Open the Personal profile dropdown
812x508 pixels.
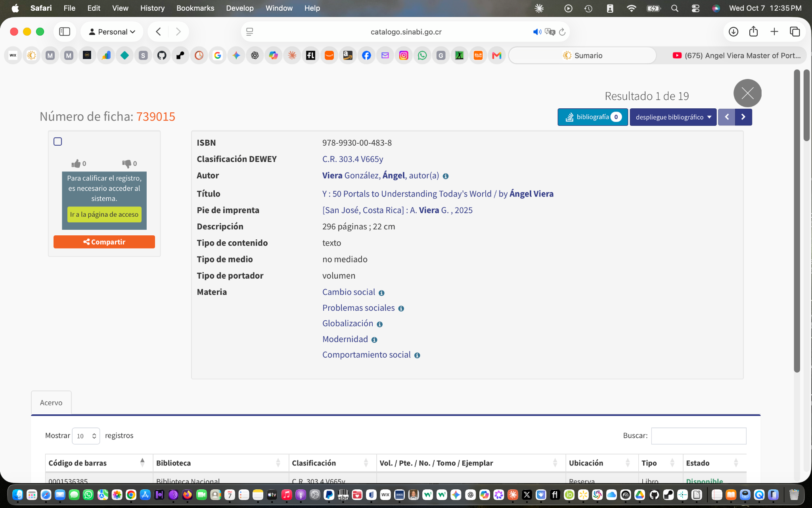[x=112, y=32]
